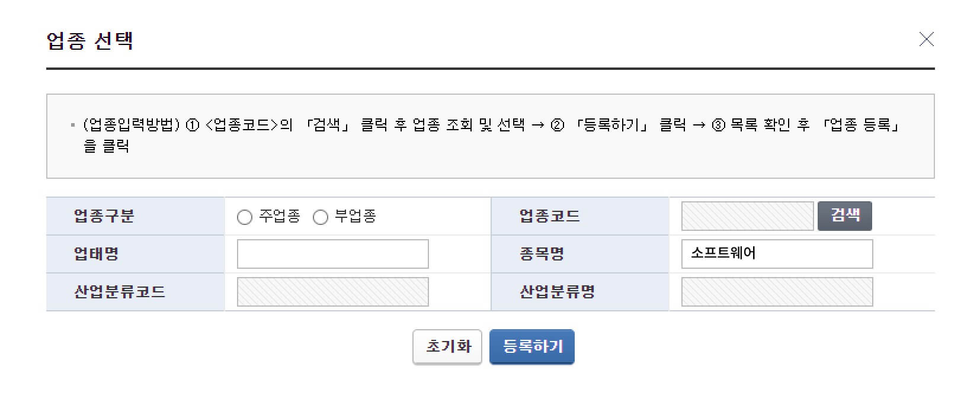The height and width of the screenshot is (399, 980).
Task: Click into the 업태명 text field
Action: coord(332,254)
